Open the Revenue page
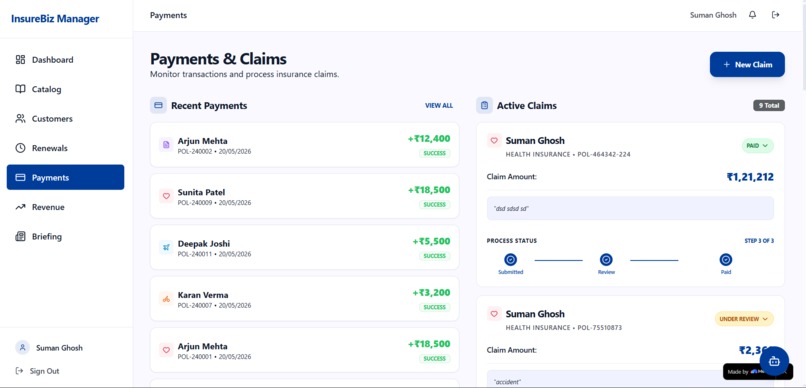The width and height of the screenshot is (806, 388). click(65, 207)
